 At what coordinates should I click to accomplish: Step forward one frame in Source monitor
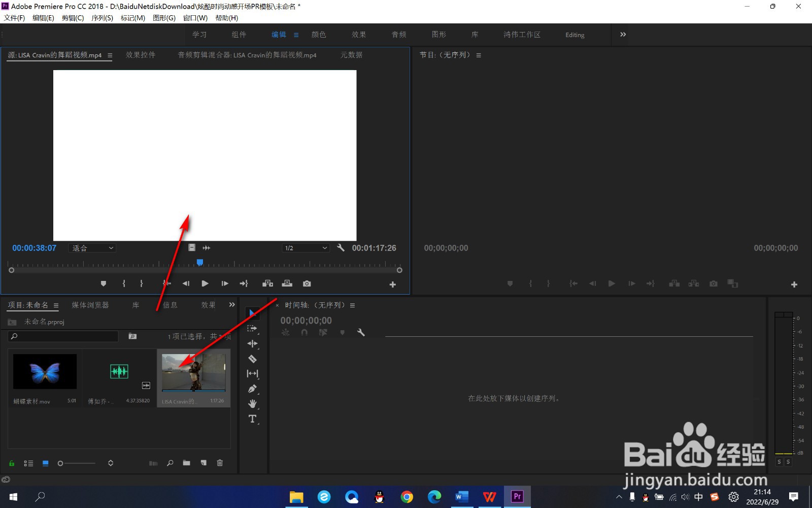225,283
